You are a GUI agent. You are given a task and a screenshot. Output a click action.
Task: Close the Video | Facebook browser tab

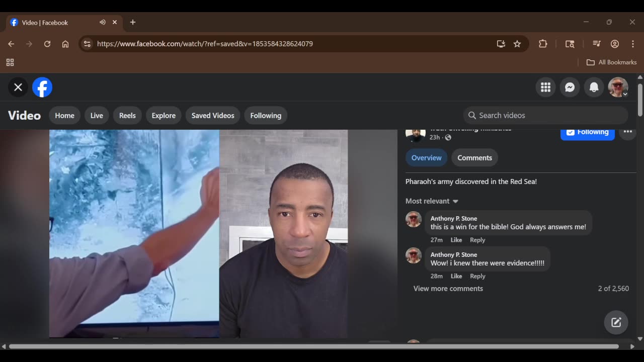(115, 22)
